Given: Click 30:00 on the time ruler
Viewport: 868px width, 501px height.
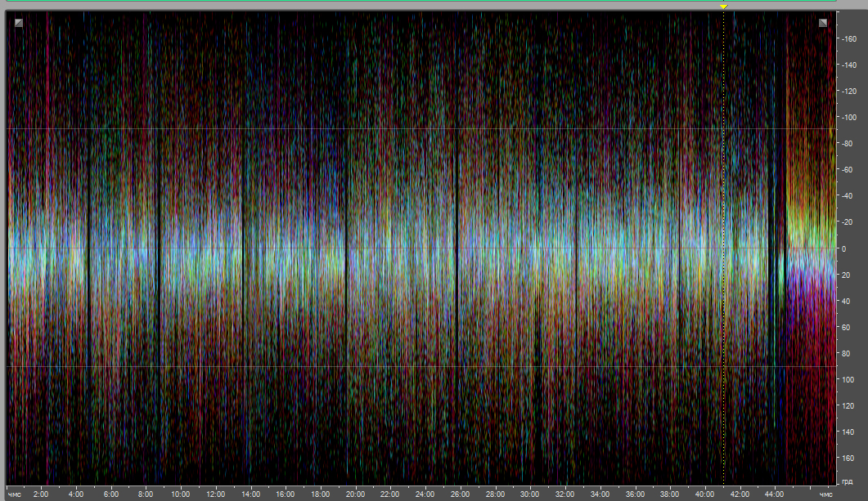Looking at the screenshot, I should click(x=530, y=494).
